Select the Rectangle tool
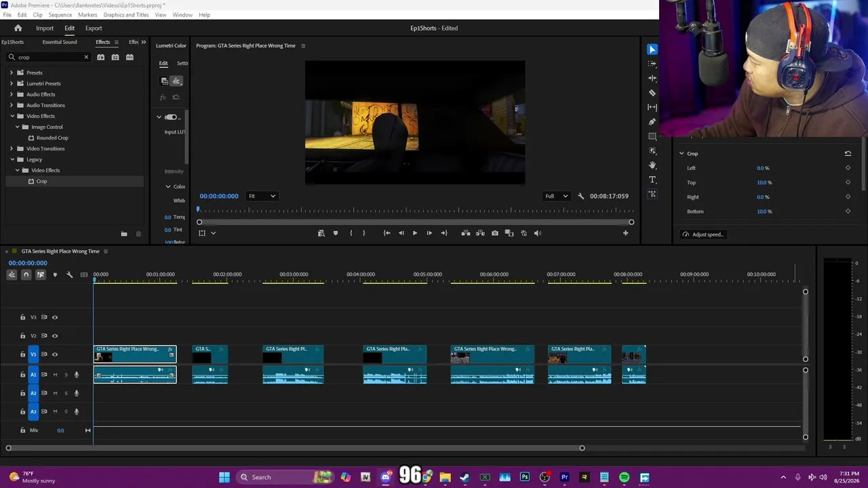The height and width of the screenshot is (488, 868). pyautogui.click(x=652, y=136)
